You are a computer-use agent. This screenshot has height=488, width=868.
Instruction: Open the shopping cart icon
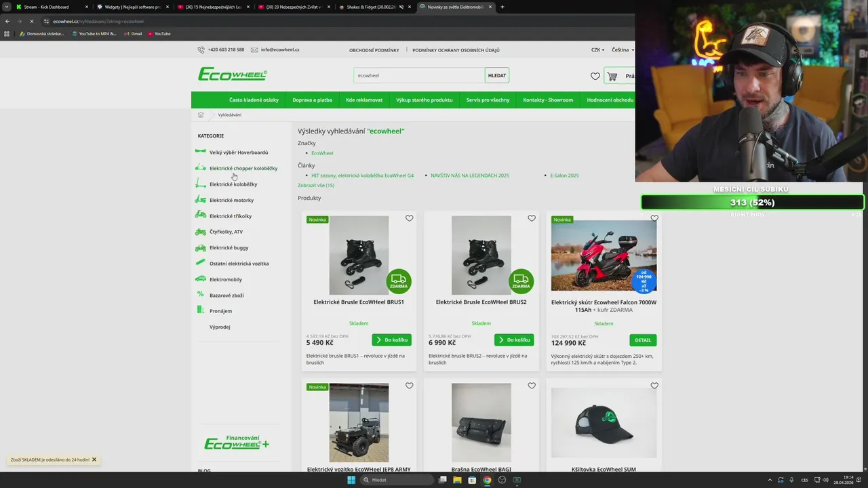pyautogui.click(x=612, y=76)
